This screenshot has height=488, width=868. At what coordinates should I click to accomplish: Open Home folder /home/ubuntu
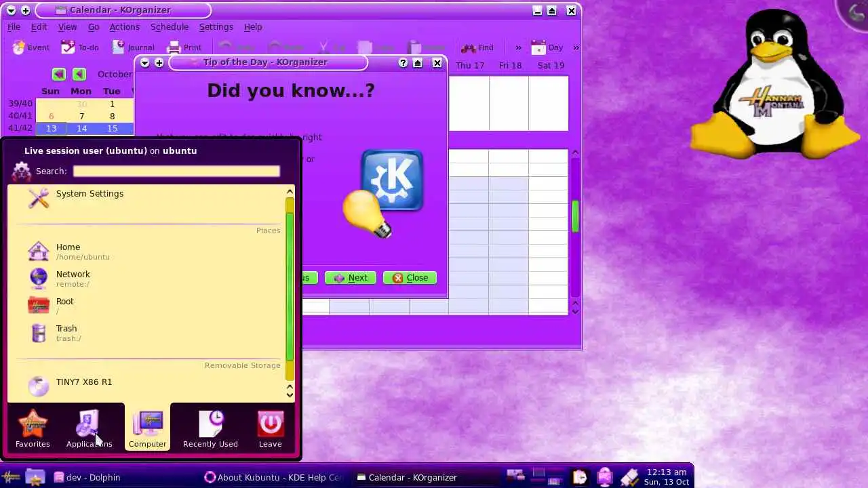[x=148, y=251]
